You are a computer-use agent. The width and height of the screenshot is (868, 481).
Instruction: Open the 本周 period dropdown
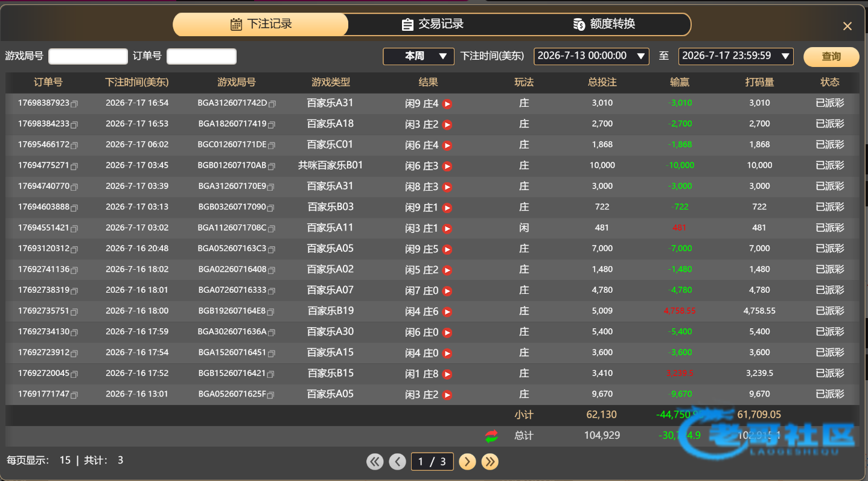tap(418, 56)
